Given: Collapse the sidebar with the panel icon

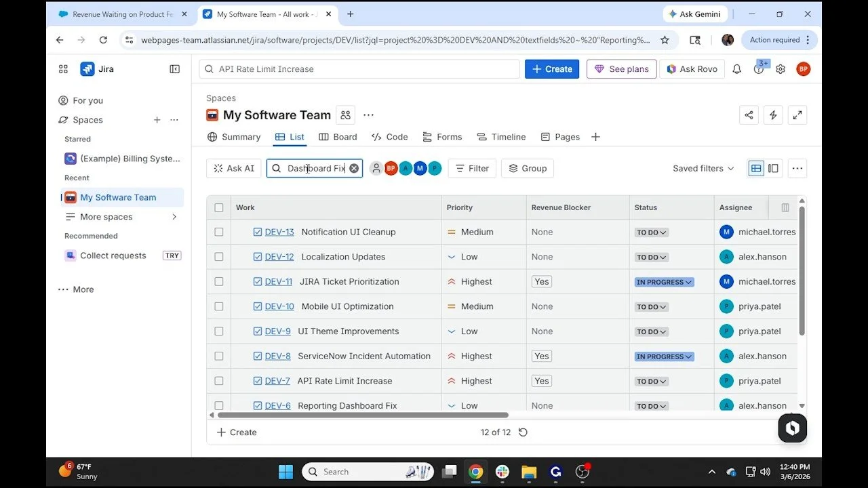Looking at the screenshot, I should pos(174,69).
